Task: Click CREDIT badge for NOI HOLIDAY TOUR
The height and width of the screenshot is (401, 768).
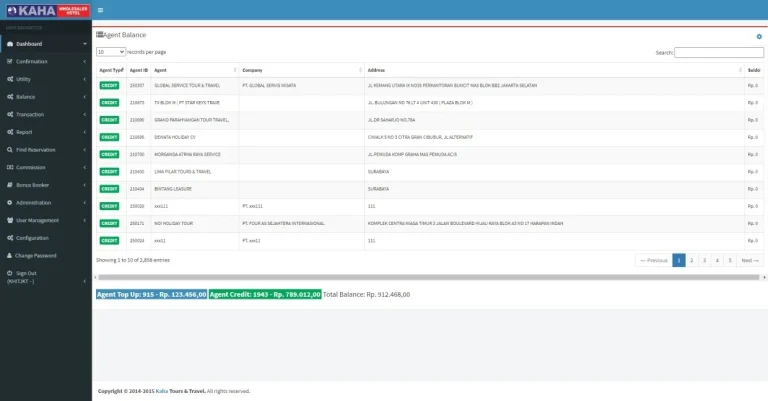Action: 109,223
